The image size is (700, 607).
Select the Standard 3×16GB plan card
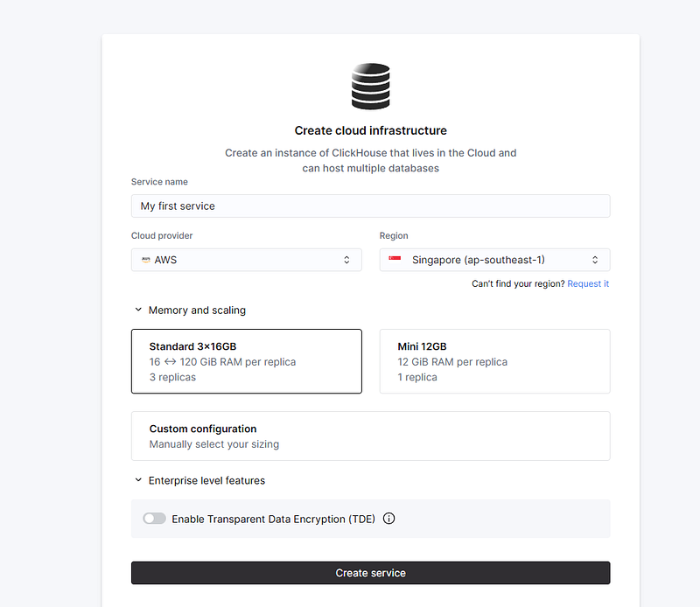[x=247, y=361]
